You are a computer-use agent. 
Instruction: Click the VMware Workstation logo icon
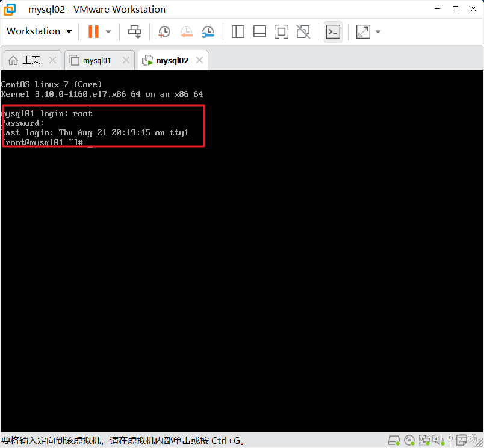click(9, 9)
